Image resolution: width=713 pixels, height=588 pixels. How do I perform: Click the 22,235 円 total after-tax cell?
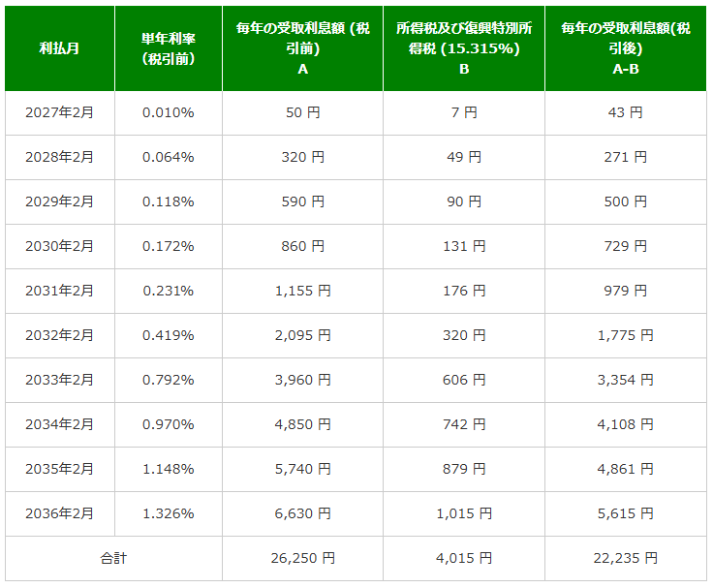click(625, 558)
